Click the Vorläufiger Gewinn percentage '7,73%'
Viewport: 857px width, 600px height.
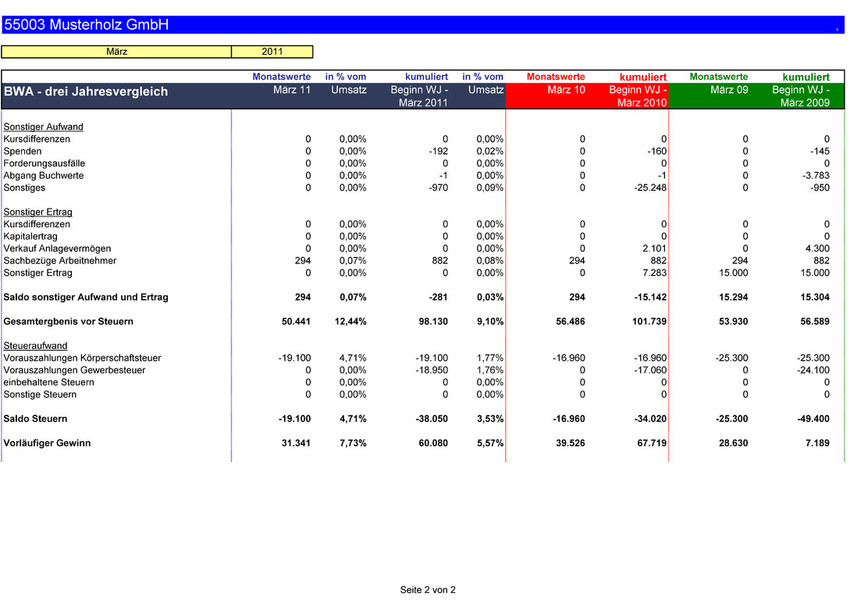click(x=353, y=443)
